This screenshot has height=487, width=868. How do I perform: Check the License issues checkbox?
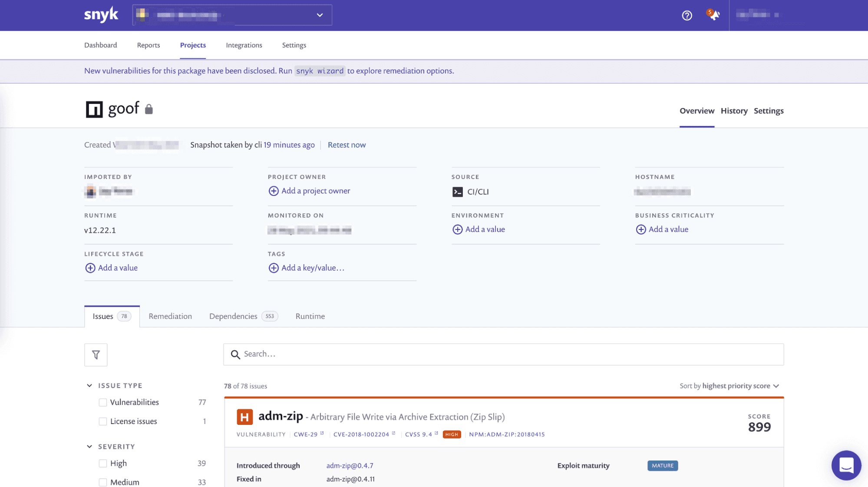point(103,421)
